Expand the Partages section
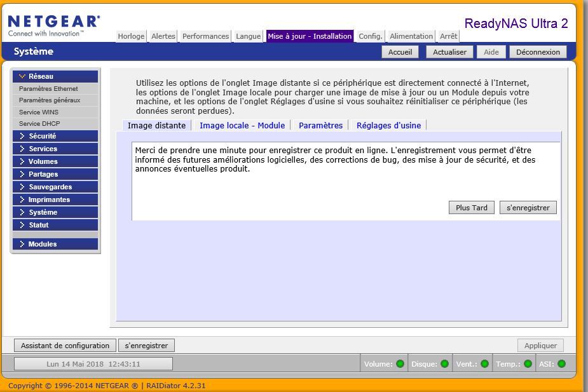 point(55,174)
